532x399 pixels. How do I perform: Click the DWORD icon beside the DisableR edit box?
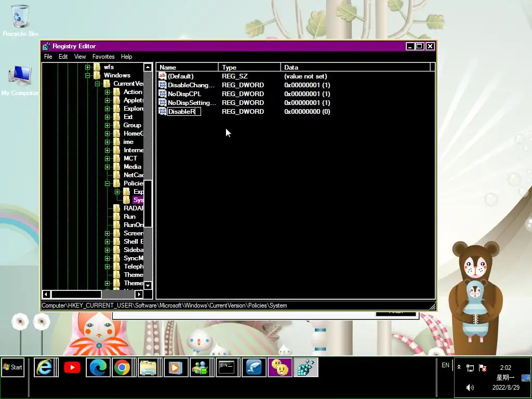tap(163, 111)
